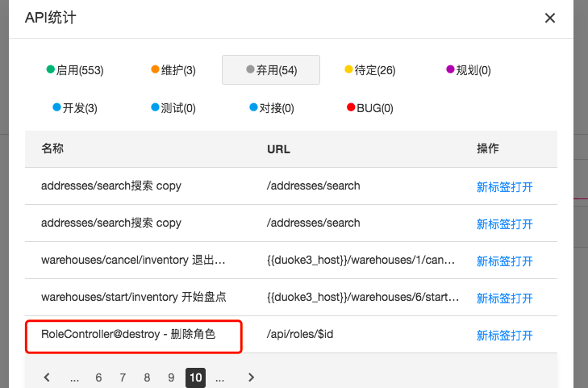This screenshot has height=388, width=588.
Task: Click the ellipsis before page 6
Action: click(x=75, y=378)
